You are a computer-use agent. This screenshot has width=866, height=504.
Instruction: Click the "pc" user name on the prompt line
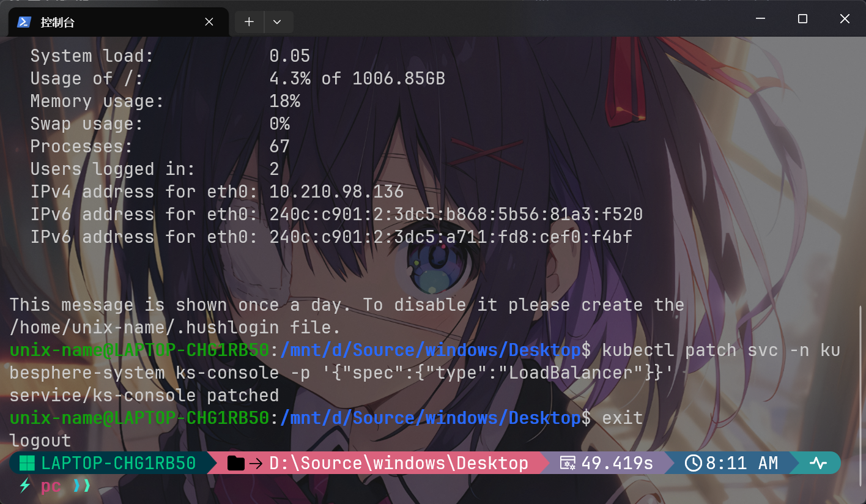[x=51, y=486]
